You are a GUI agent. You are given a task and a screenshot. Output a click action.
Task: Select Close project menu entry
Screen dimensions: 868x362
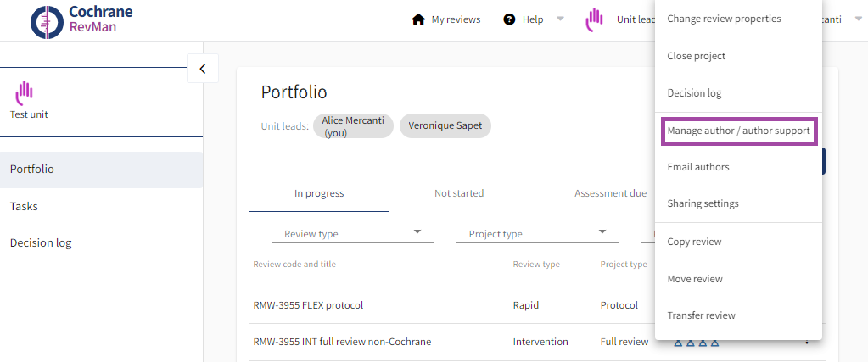696,56
